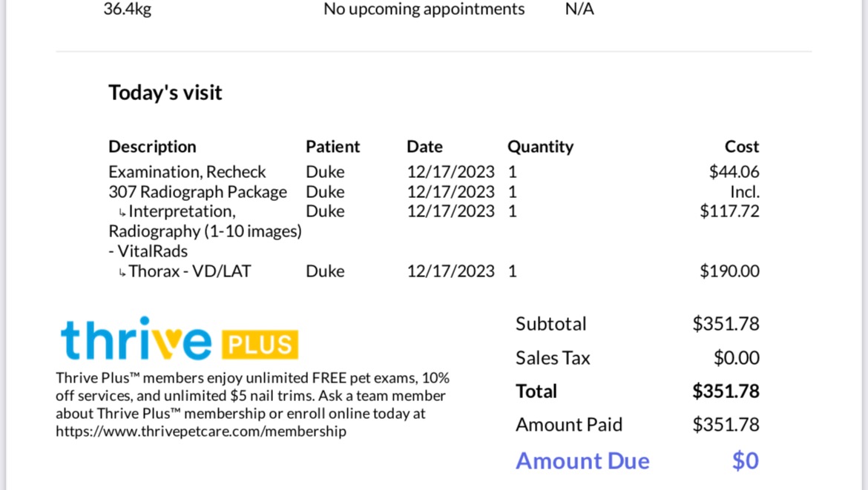Select the Examination, Recheck line item
The height and width of the screenshot is (490, 868).
(x=433, y=171)
